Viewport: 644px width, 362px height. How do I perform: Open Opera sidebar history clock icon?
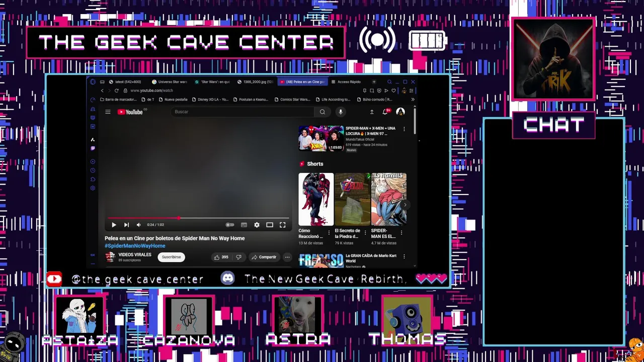click(93, 170)
